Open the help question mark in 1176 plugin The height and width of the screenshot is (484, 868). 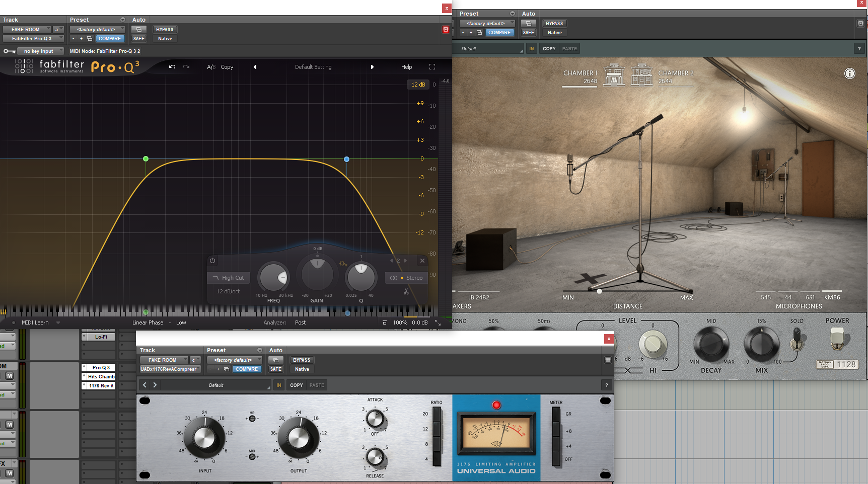607,385
